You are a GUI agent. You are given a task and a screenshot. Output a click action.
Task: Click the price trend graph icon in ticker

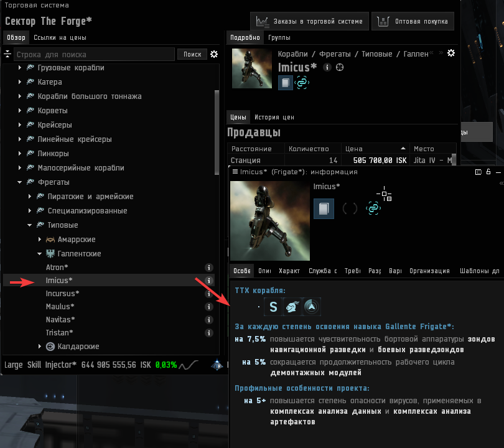[189, 365]
